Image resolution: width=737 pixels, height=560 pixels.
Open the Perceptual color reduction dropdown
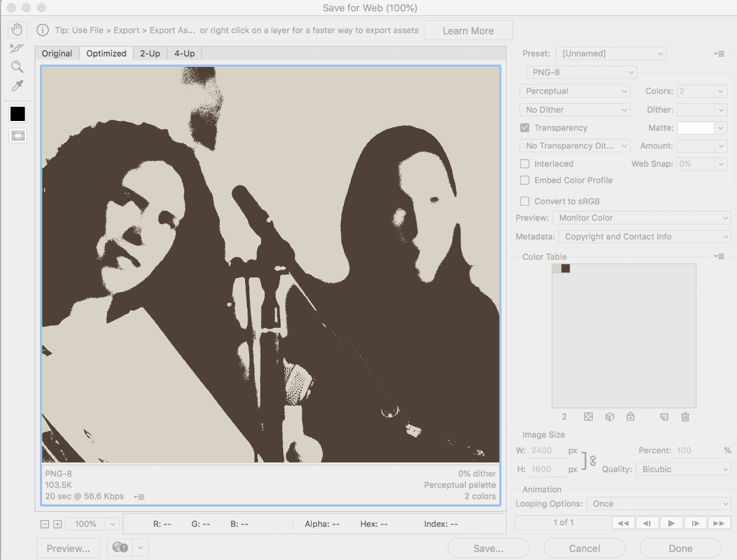575,91
